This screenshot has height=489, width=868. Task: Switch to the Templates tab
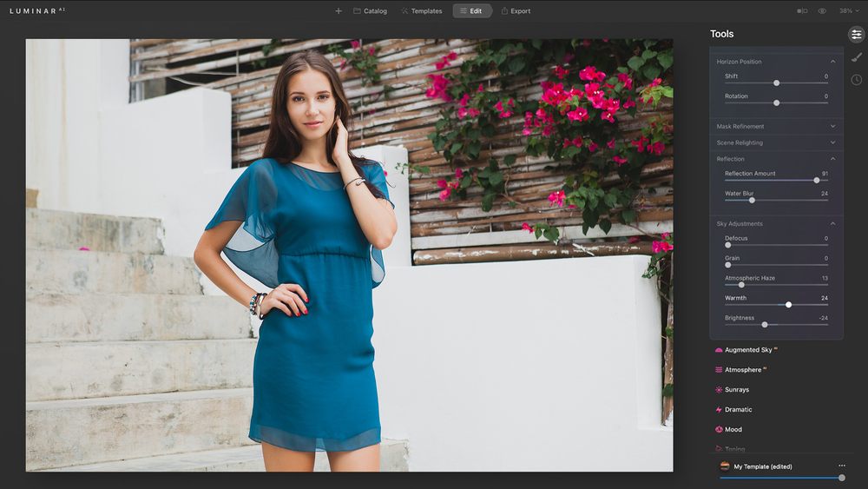tap(422, 11)
